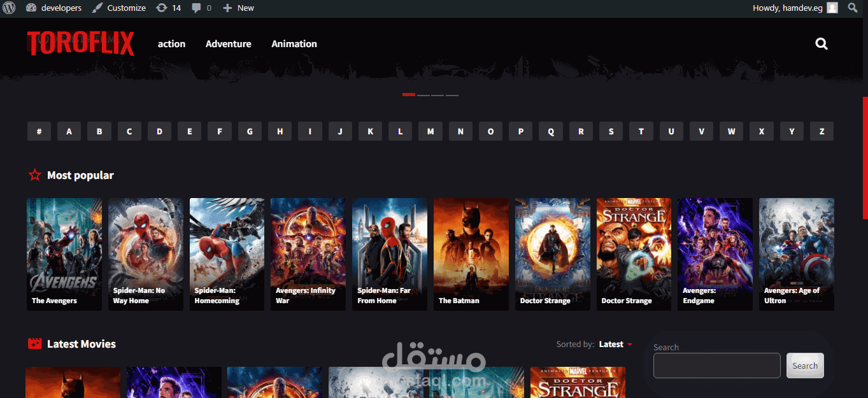Click the page vertical scrollbar
Screen dimensions: 868x398
point(865,158)
